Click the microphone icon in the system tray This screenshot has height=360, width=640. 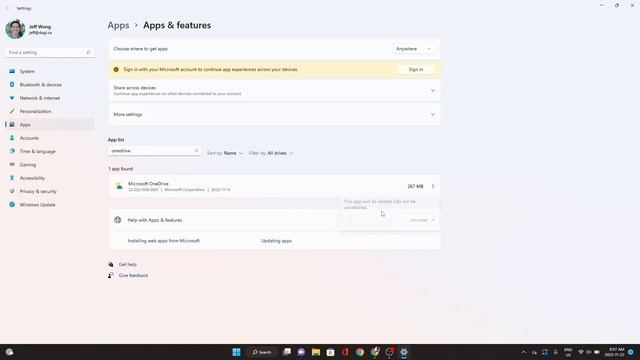(556, 352)
